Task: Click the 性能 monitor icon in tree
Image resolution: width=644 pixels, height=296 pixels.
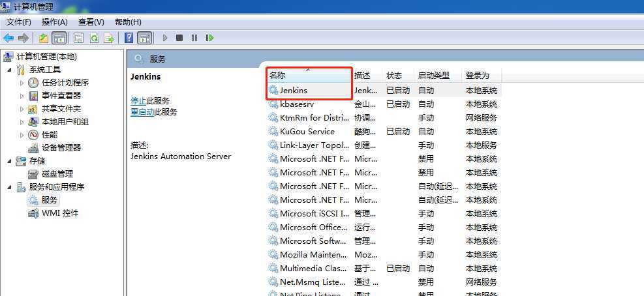Action: tap(33, 135)
